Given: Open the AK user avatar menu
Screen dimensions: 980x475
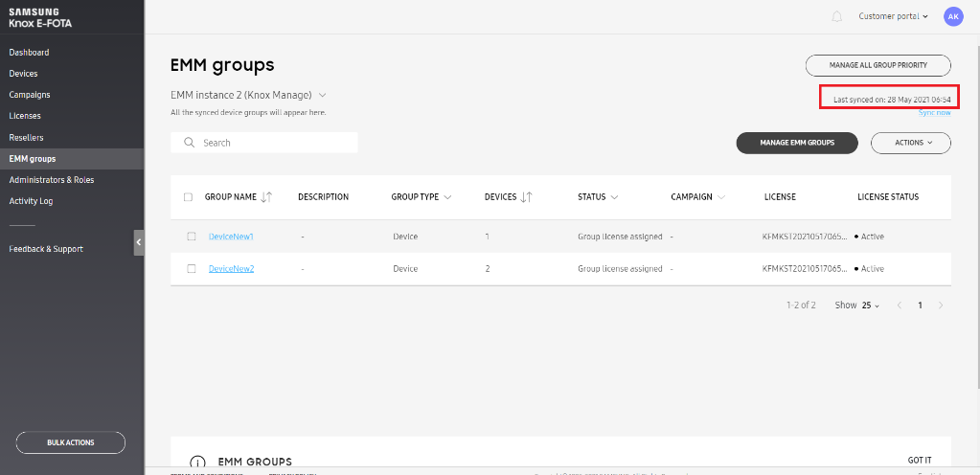Looking at the screenshot, I should pyautogui.click(x=953, y=17).
